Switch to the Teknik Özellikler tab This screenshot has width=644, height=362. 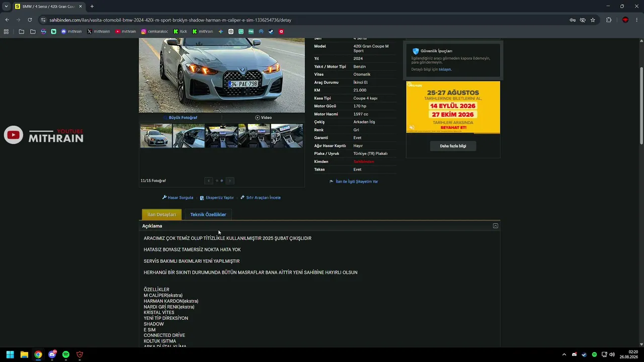pyautogui.click(x=208, y=215)
